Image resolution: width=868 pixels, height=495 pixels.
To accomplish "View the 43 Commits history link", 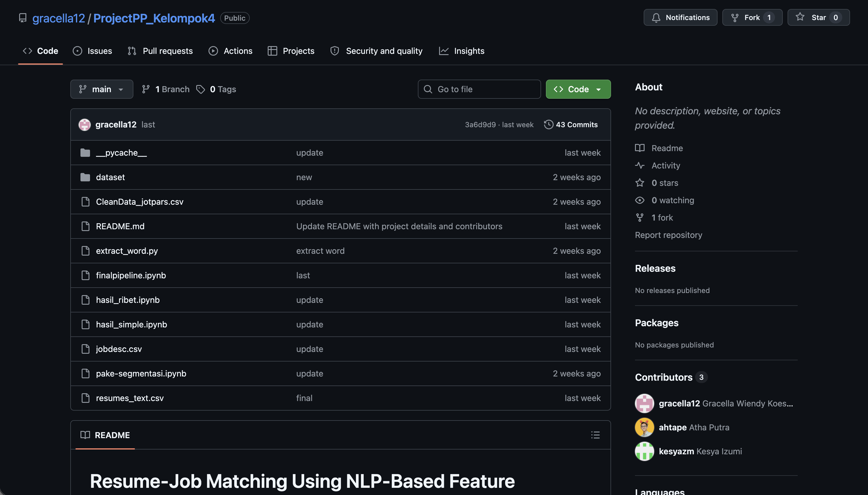I will point(571,124).
